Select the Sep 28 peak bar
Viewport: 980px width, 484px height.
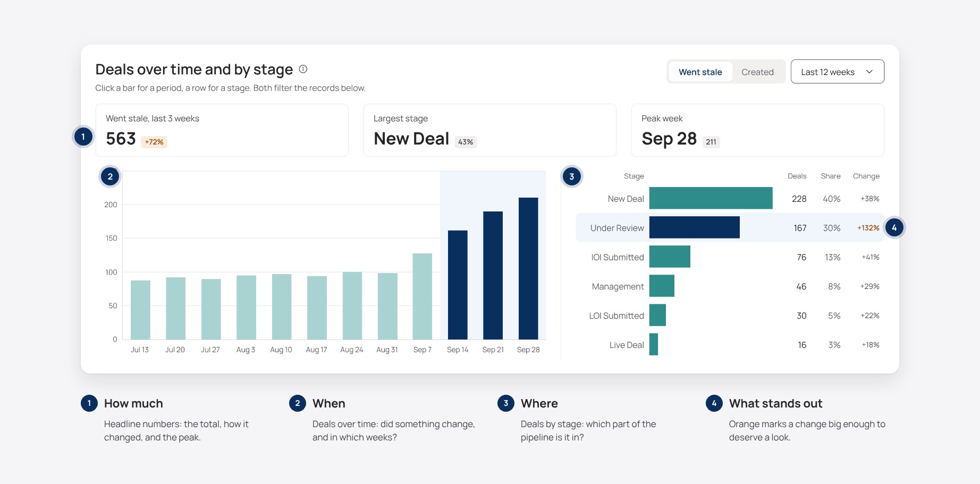528,268
